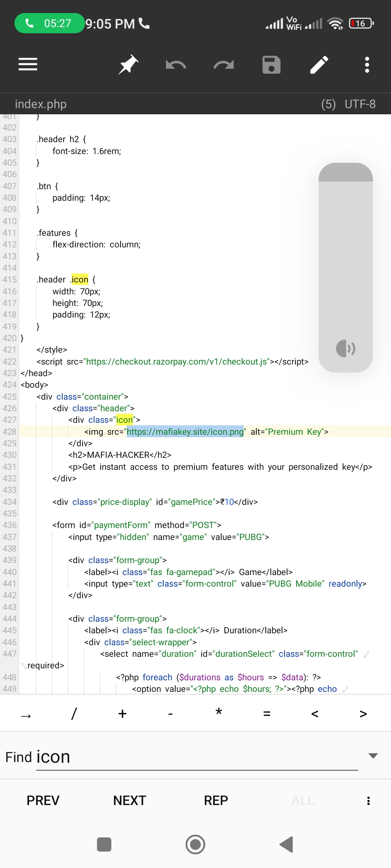Jump to NEXT search match

click(x=130, y=801)
